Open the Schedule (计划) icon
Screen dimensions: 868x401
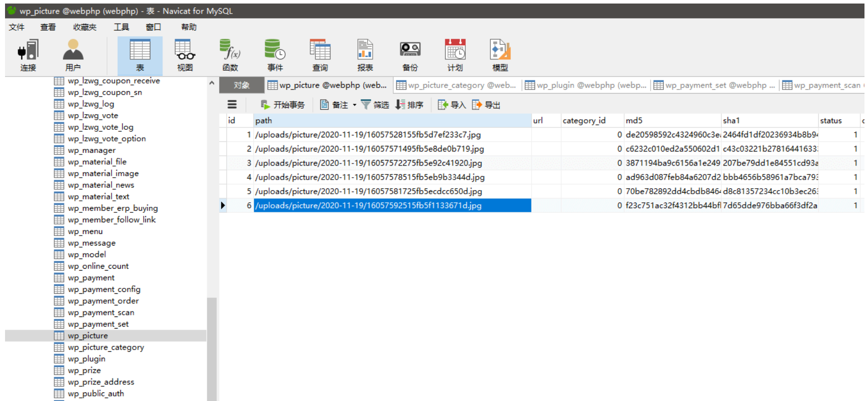[455, 55]
